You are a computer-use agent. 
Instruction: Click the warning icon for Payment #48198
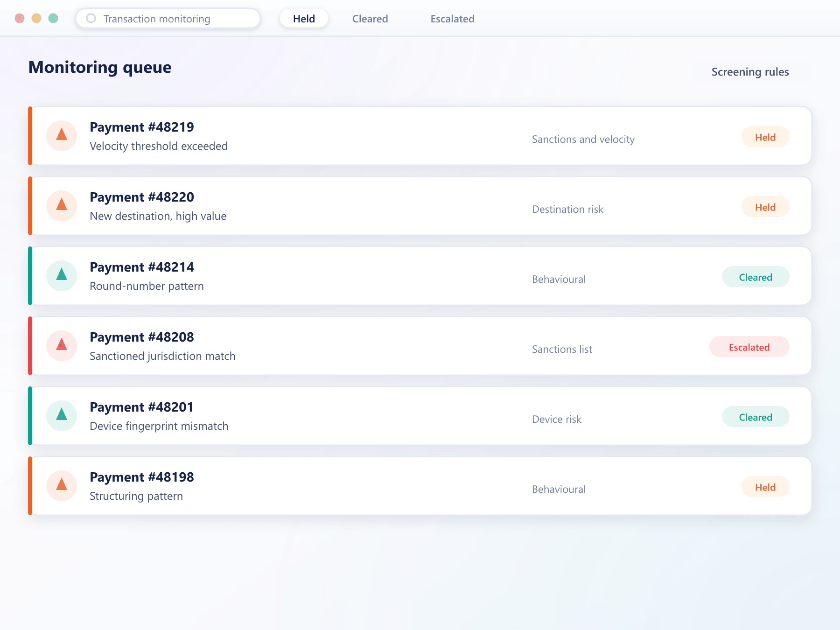click(62, 486)
